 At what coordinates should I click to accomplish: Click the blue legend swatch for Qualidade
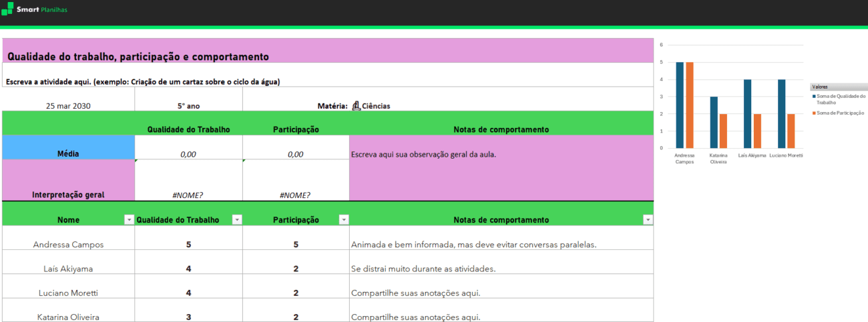[814, 97]
